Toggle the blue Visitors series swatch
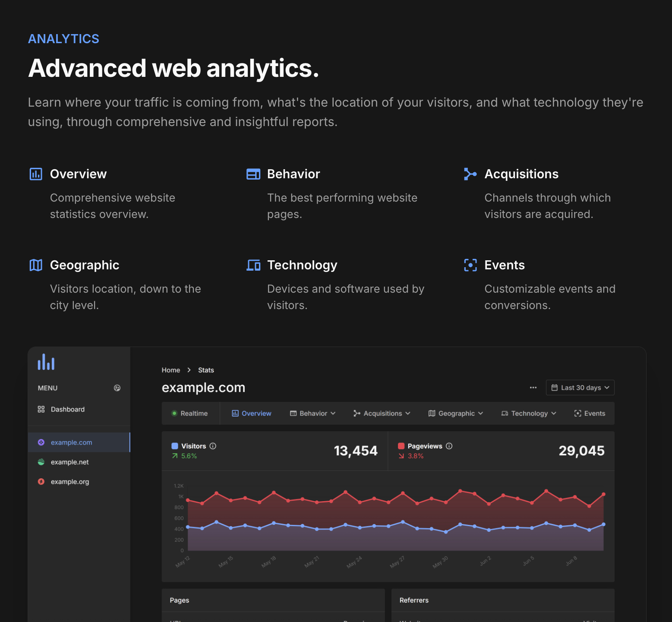672x622 pixels. 175,446
